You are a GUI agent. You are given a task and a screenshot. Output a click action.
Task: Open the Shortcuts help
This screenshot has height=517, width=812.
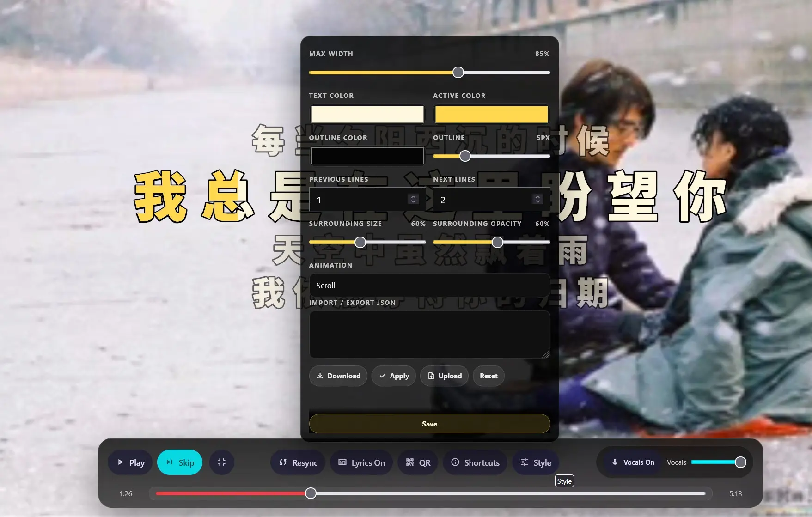475,462
